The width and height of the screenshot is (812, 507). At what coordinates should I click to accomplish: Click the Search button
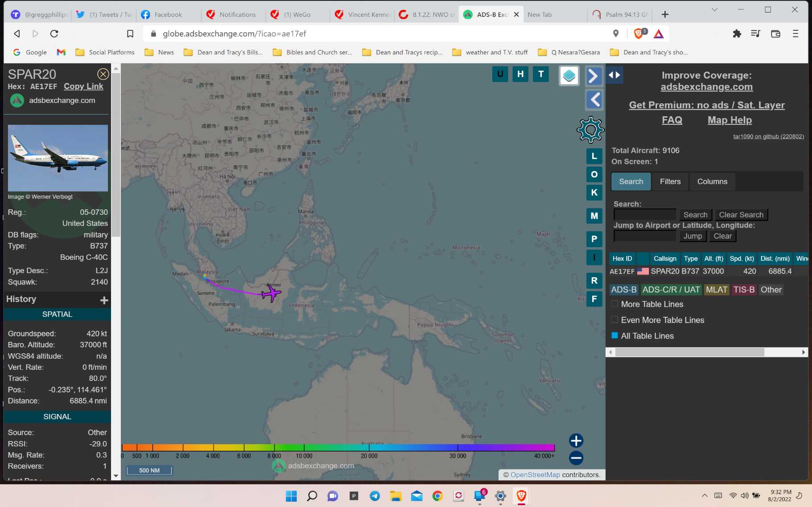(695, 215)
